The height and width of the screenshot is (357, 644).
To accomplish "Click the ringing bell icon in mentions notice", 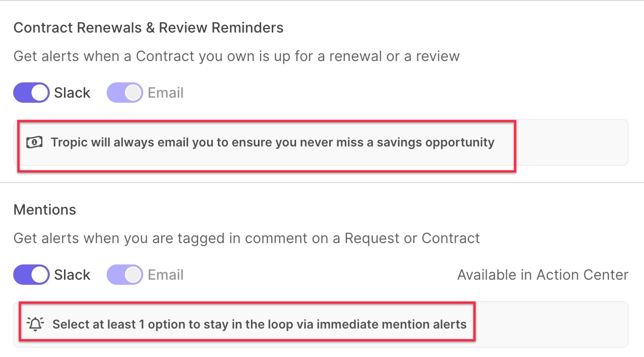I will pos(36,324).
